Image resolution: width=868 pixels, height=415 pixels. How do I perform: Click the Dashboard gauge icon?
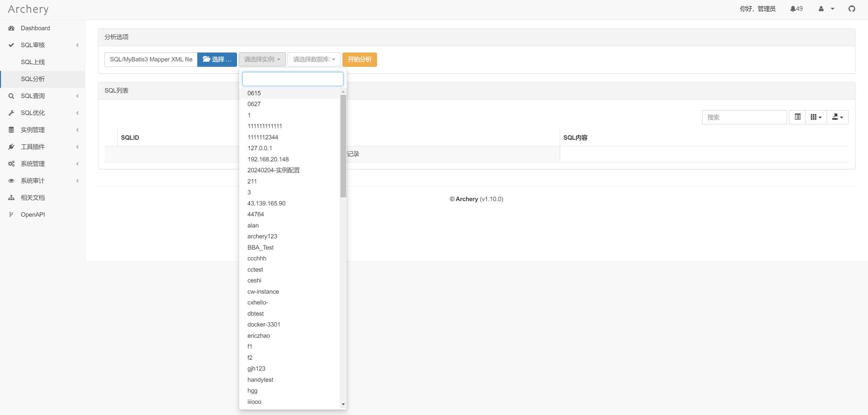coord(11,28)
